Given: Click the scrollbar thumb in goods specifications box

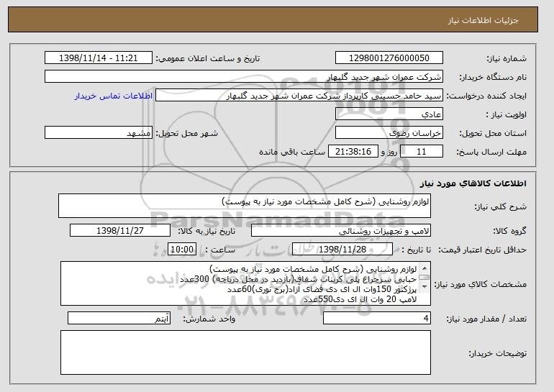Looking at the screenshot, I should [424, 278].
